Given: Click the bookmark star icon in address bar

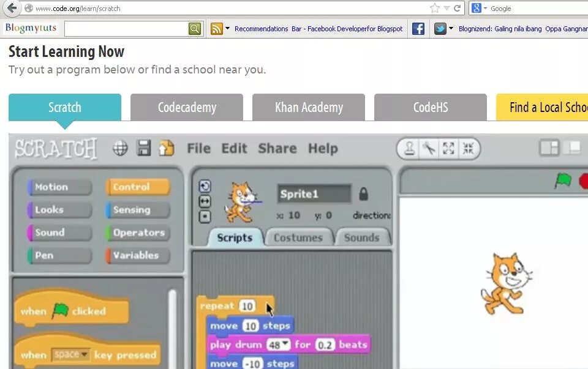Looking at the screenshot, I should pyautogui.click(x=435, y=8).
